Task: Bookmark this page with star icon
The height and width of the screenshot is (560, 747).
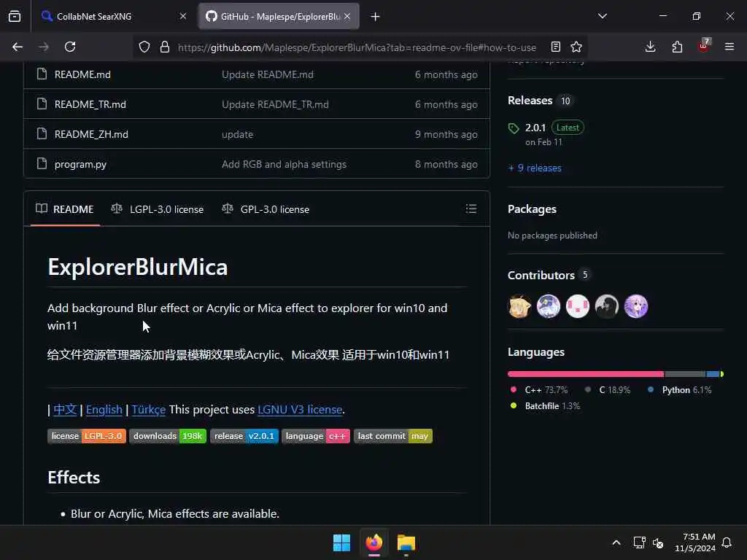Action: pyautogui.click(x=576, y=47)
